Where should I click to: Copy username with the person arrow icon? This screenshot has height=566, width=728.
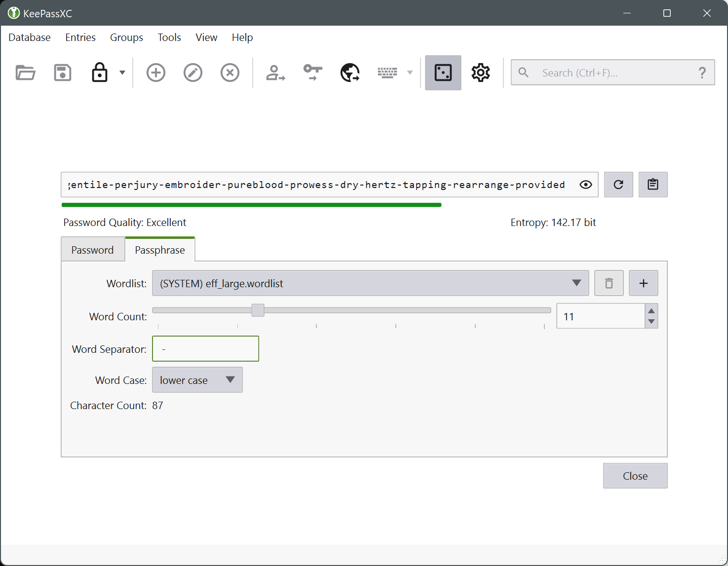275,73
